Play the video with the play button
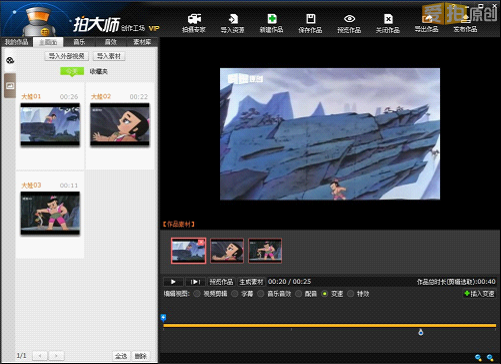 tap(173, 282)
